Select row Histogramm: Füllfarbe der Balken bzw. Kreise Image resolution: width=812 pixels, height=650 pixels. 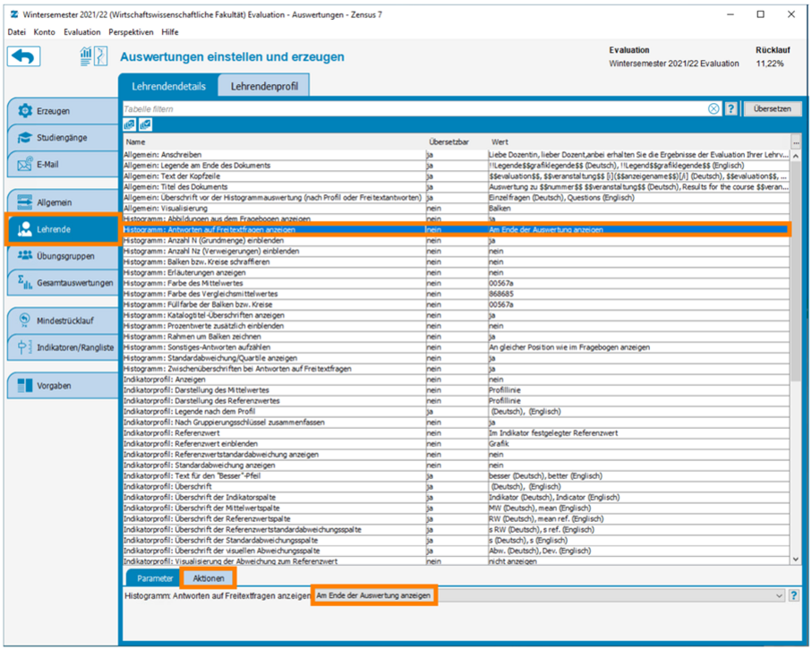click(457, 304)
